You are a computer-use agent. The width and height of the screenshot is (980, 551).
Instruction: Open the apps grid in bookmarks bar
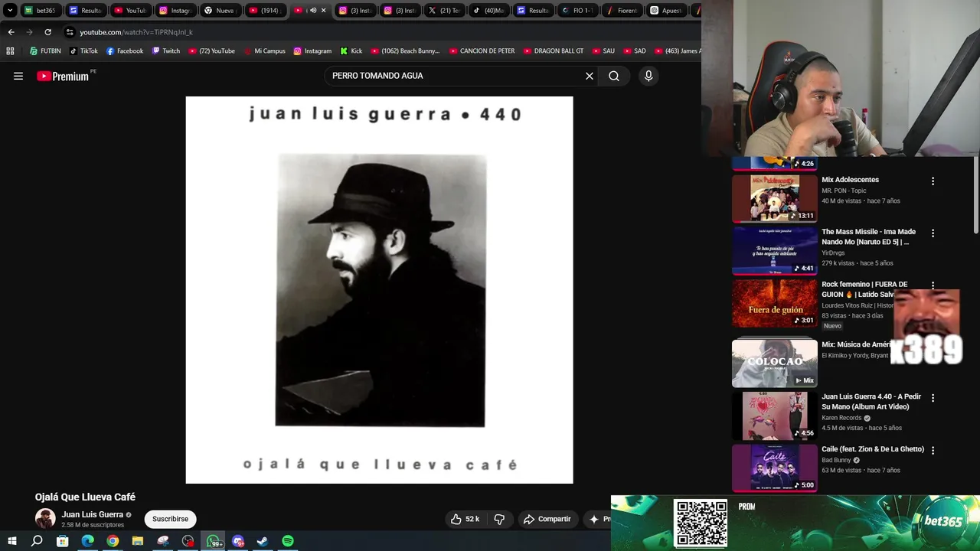pyautogui.click(x=10, y=51)
